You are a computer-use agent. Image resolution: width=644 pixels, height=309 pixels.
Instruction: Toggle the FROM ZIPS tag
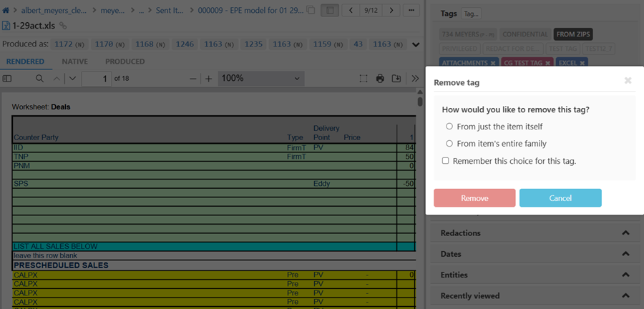click(x=573, y=34)
